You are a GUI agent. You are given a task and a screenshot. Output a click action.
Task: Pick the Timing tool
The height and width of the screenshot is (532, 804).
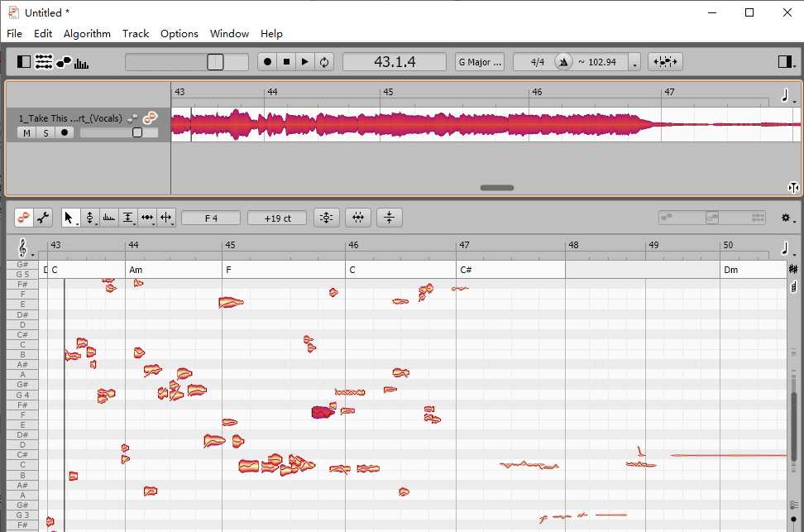147,218
